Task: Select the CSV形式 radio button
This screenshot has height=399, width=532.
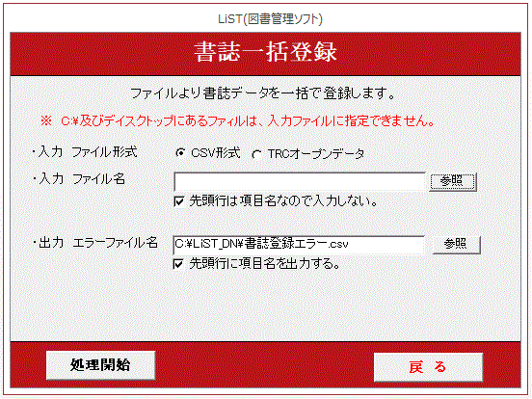Action: coord(180,153)
